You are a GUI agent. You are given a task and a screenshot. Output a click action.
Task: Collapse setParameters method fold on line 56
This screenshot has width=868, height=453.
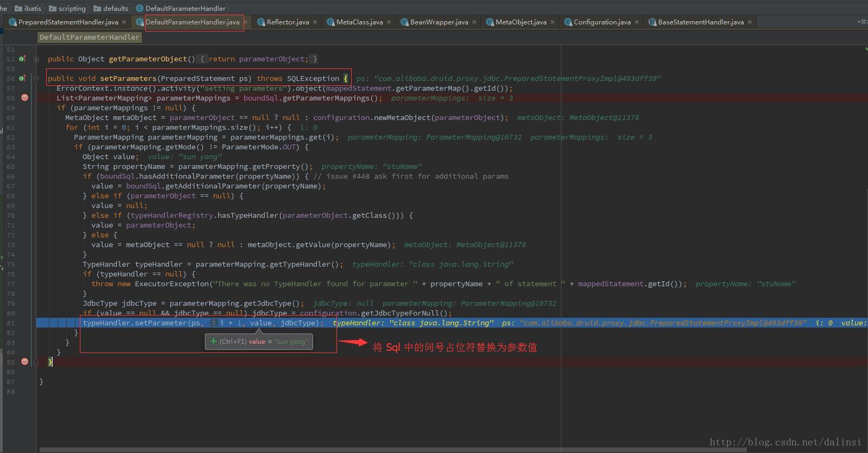click(x=36, y=79)
